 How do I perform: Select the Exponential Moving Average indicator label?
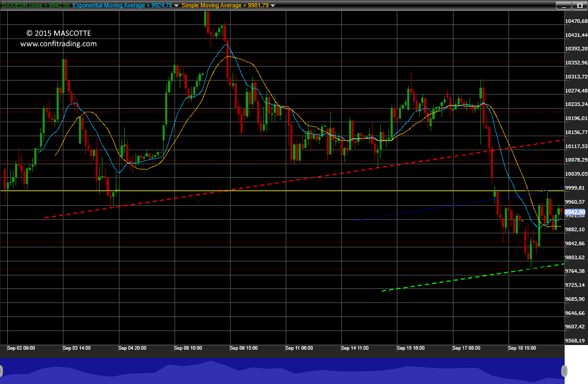pyautogui.click(x=123, y=5)
